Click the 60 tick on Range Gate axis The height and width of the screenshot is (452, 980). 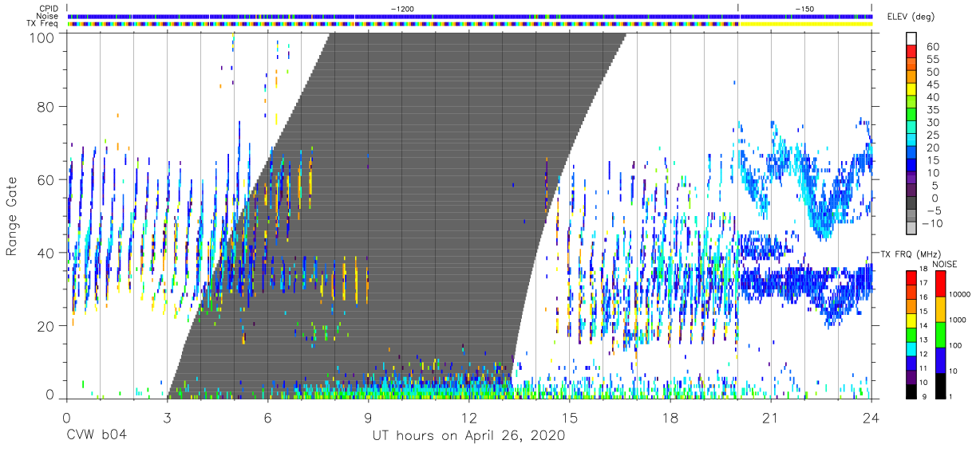(x=47, y=180)
